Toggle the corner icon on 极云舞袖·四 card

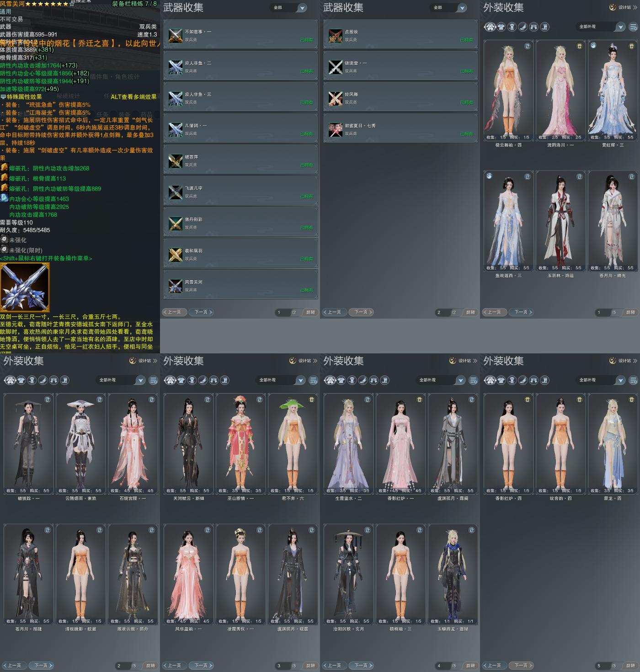coord(528,46)
